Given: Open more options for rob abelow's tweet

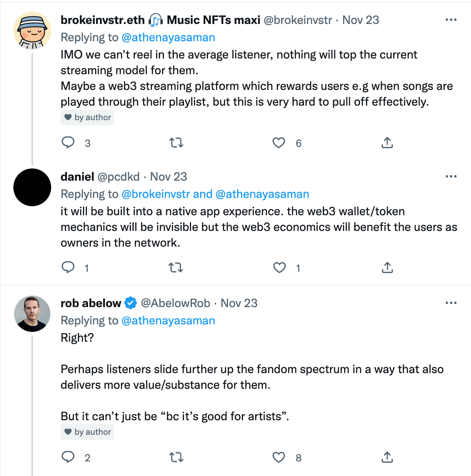Looking at the screenshot, I should coord(451,303).
